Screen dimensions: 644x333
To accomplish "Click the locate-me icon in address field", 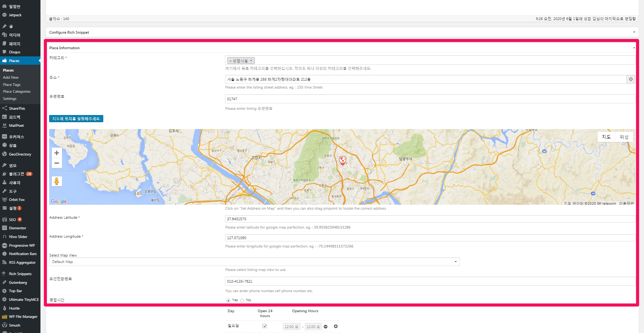I will click(x=631, y=79).
